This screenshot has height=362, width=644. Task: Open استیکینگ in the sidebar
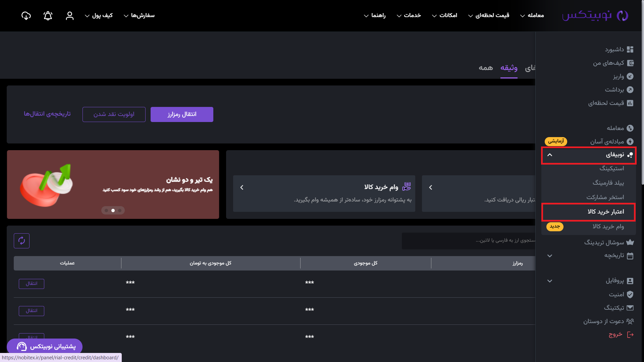pos(612,168)
